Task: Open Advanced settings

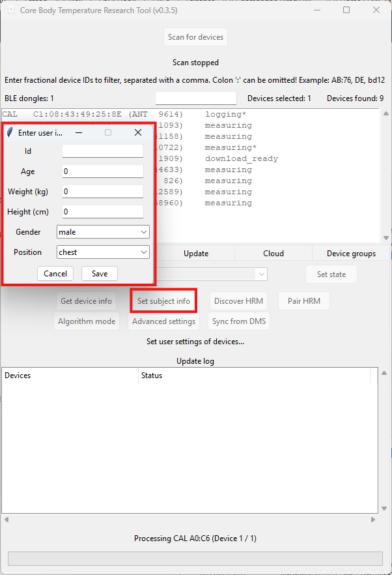Action: (163, 321)
